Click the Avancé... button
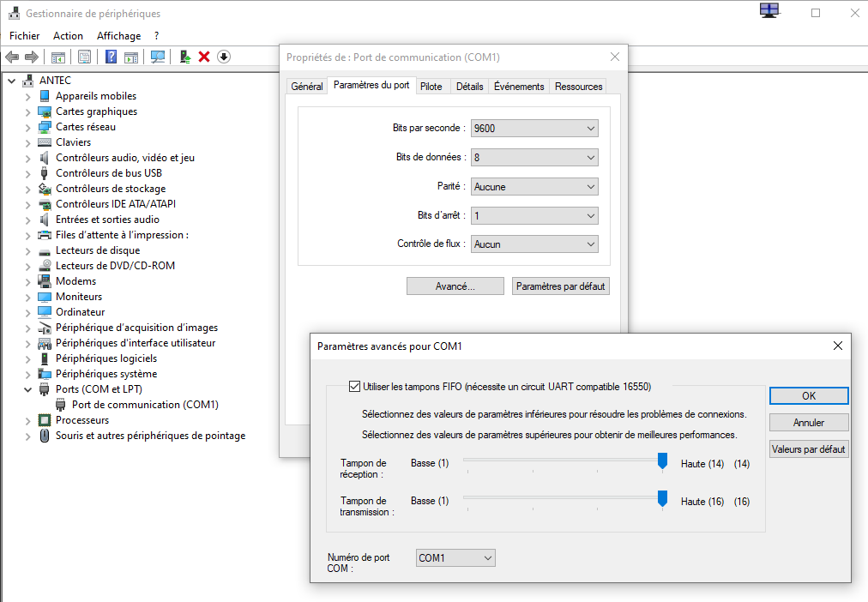The height and width of the screenshot is (602, 868). tap(455, 286)
